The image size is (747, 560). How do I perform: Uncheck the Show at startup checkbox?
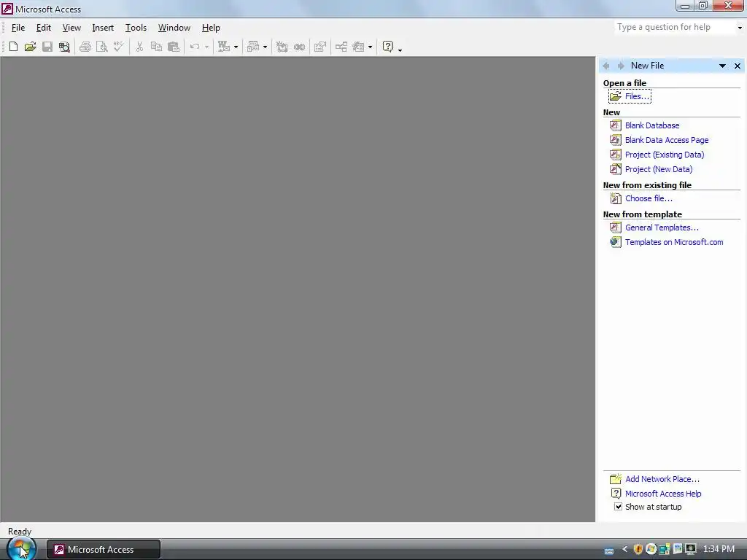[618, 507]
